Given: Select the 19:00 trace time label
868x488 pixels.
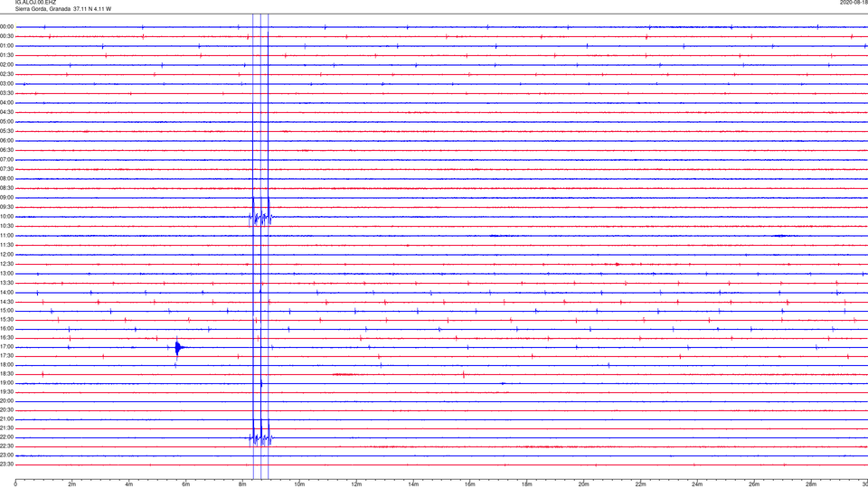Looking at the screenshot, I should point(6,383).
